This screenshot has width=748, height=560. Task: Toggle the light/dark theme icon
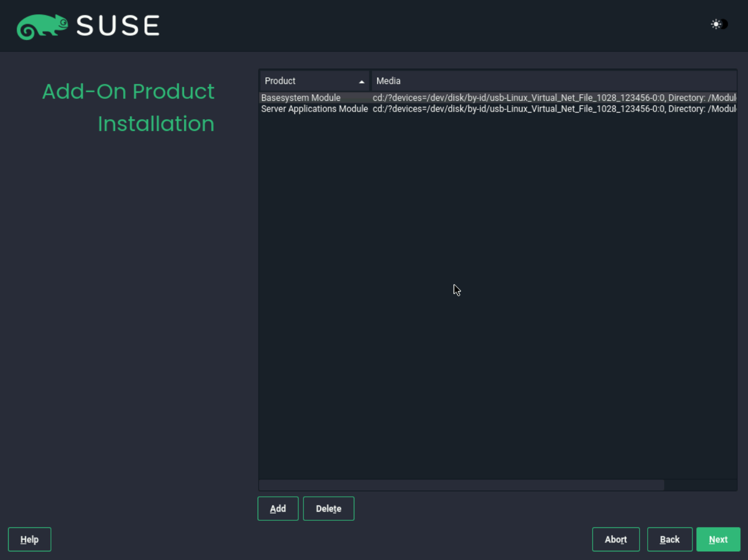719,23
